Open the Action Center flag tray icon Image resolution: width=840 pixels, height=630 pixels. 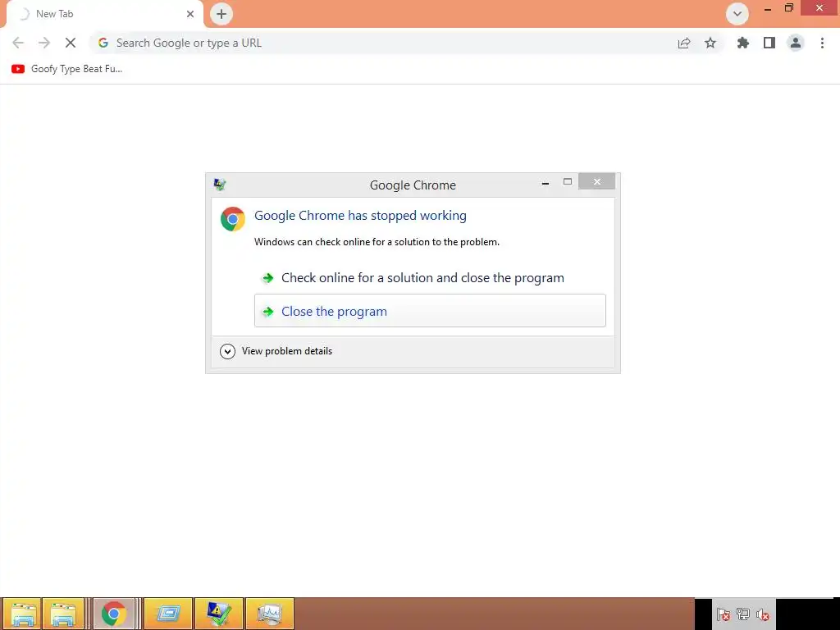coord(724,614)
